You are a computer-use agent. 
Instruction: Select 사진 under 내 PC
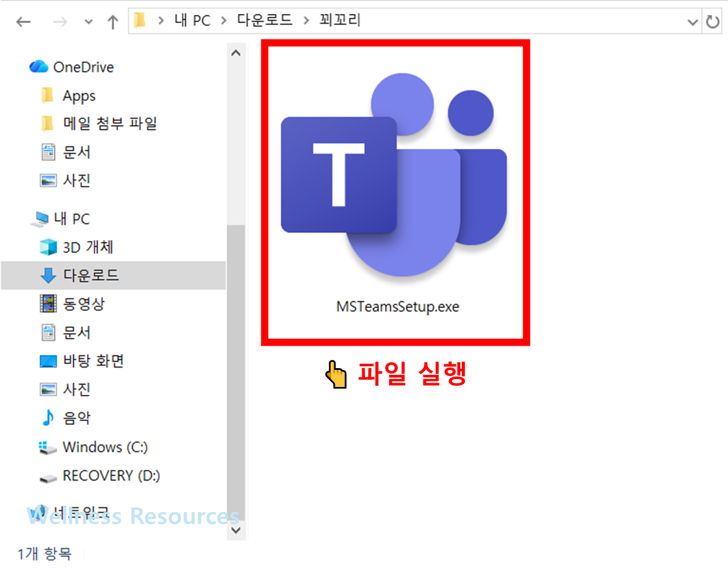click(77, 389)
